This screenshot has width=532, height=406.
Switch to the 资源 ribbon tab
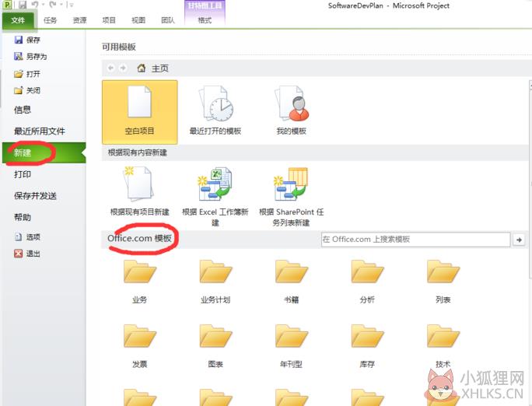point(80,20)
